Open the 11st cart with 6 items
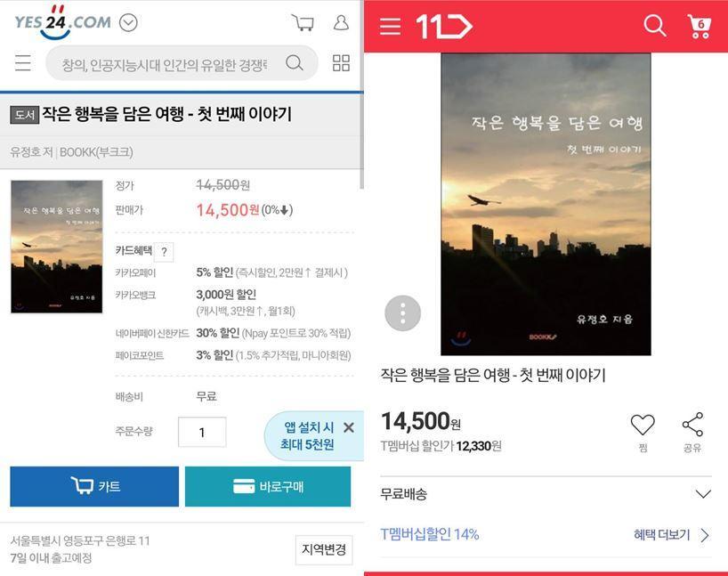728x576 pixels. coord(700,26)
